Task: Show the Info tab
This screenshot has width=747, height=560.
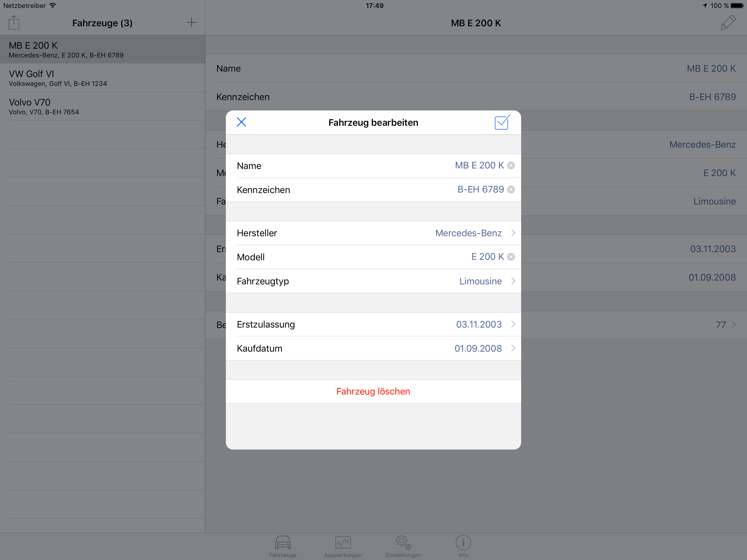Action: (463, 546)
